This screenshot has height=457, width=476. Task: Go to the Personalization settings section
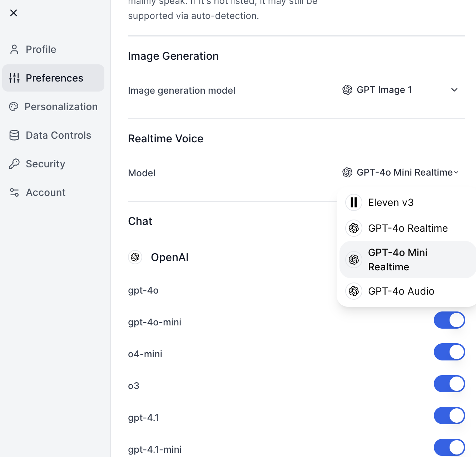point(61,107)
